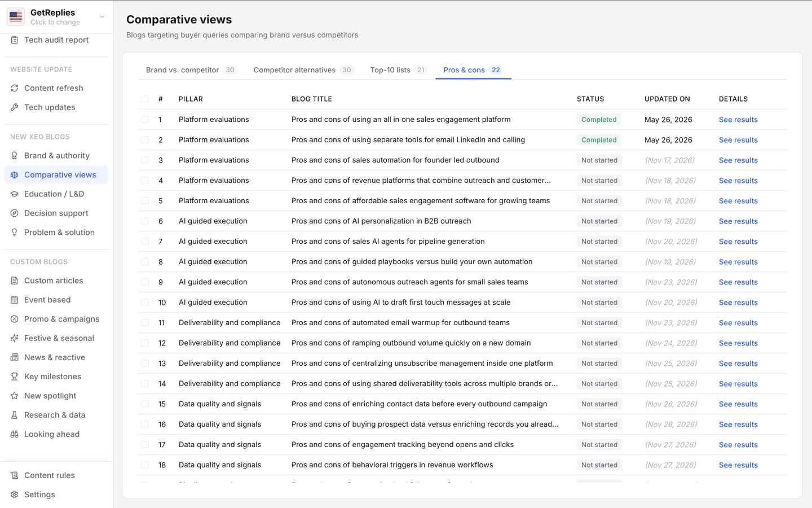Click the Content rules icon
This screenshot has height=508, width=812.
pos(15,475)
